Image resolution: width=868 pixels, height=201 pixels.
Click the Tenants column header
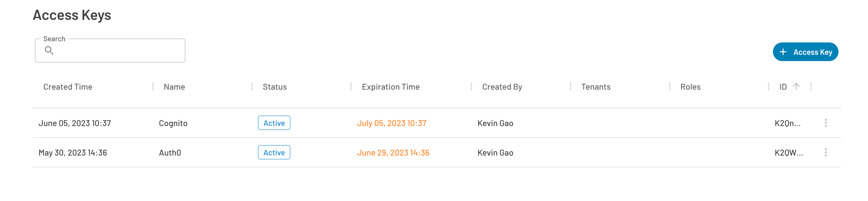pos(596,87)
